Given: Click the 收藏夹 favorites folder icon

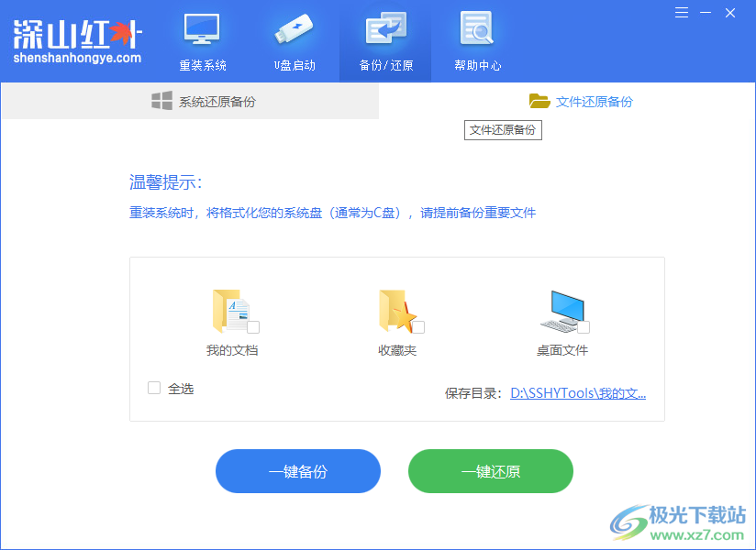Looking at the screenshot, I should 395,312.
